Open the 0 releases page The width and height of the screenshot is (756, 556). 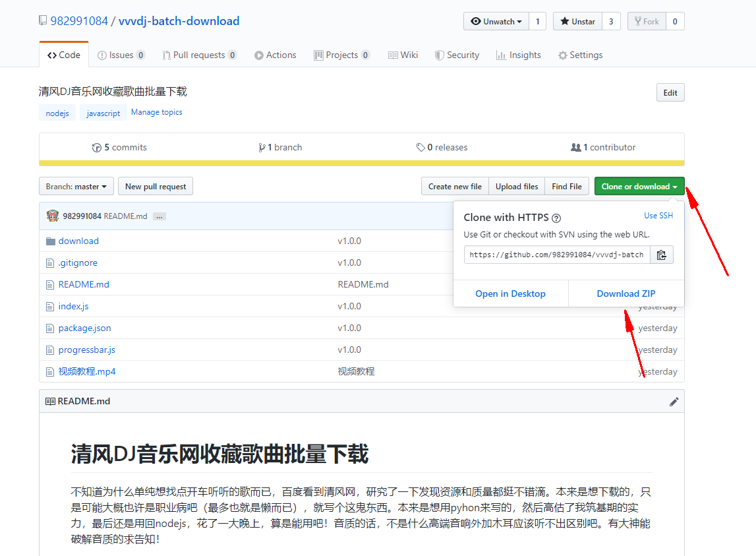click(x=442, y=147)
